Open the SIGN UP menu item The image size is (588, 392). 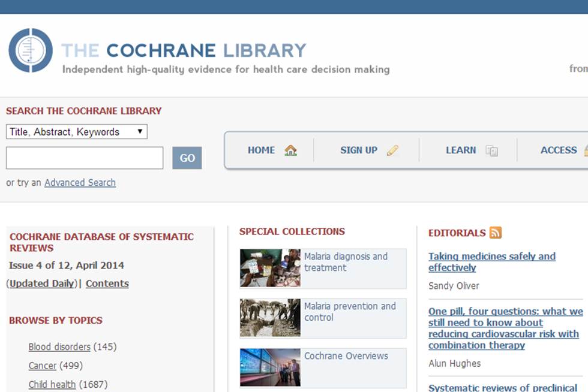[x=359, y=150]
